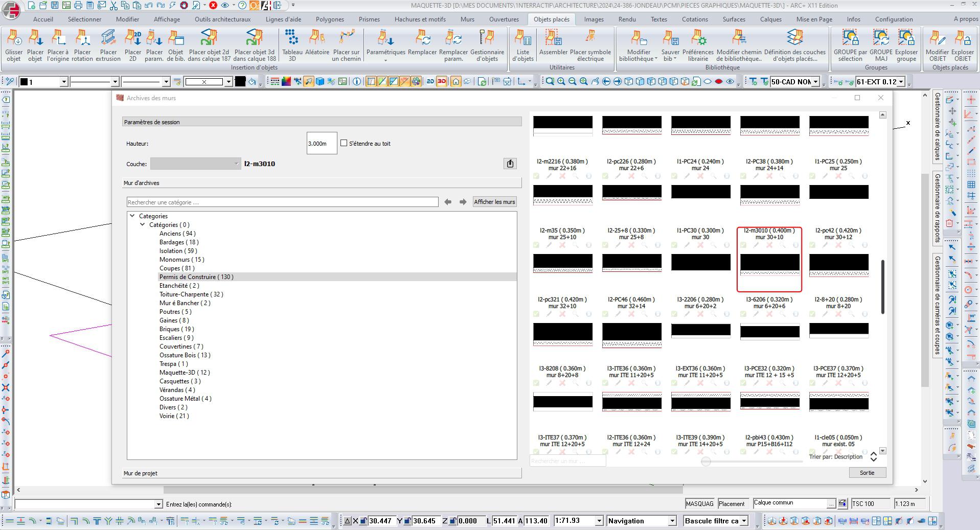Click the thumbnail size slider handle

tap(706, 462)
